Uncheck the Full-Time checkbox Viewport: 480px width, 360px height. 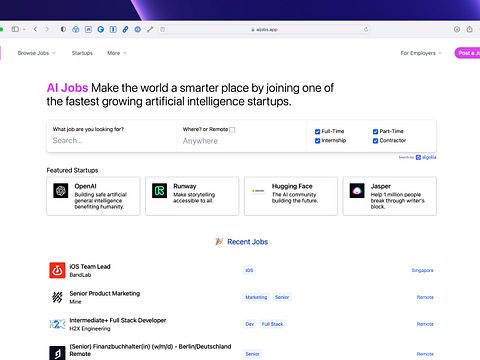click(x=317, y=131)
